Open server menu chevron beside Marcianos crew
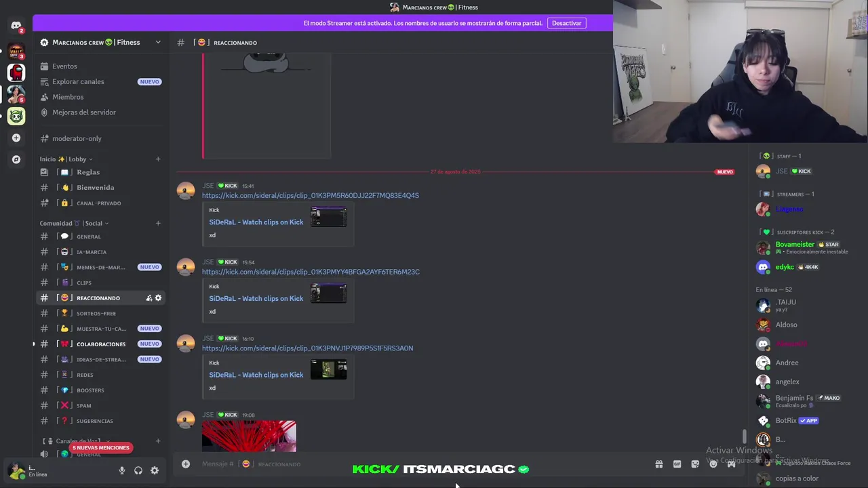868x488 pixels. (158, 42)
